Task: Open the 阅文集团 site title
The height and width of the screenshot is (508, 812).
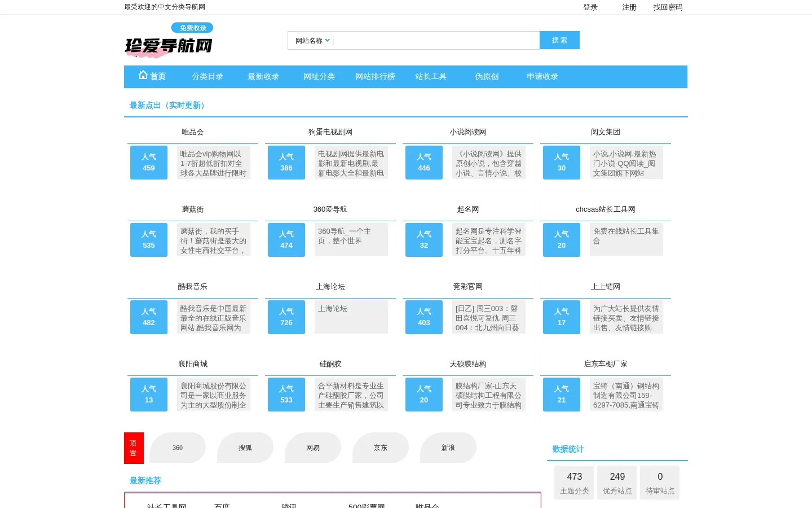Action: click(606, 132)
